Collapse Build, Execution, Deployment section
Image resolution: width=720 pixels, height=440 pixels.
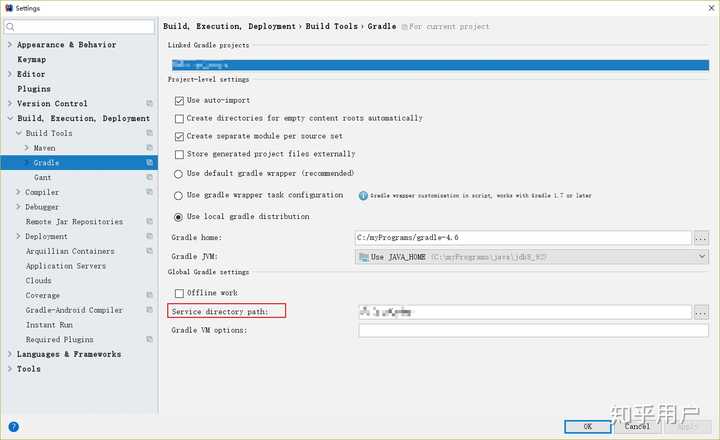[10, 118]
